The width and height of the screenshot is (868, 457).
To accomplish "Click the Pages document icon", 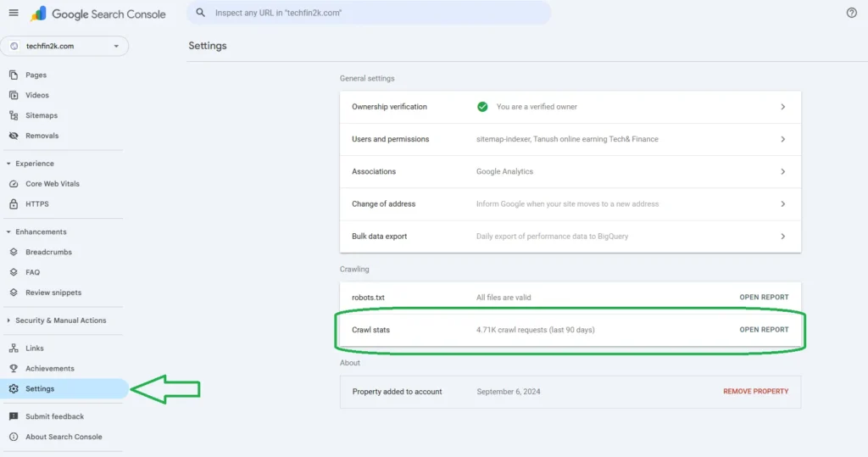I will click(x=14, y=75).
